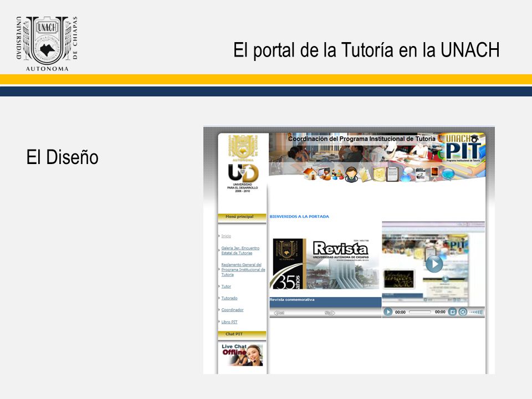The width and height of the screenshot is (532, 399).
Task: Click the picture on easel gallery icon
Action: (434, 174)
